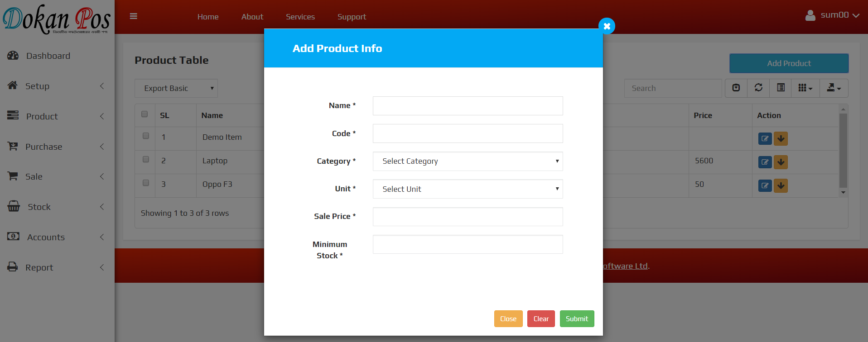Click edit icon for the Laptop row

point(765,162)
